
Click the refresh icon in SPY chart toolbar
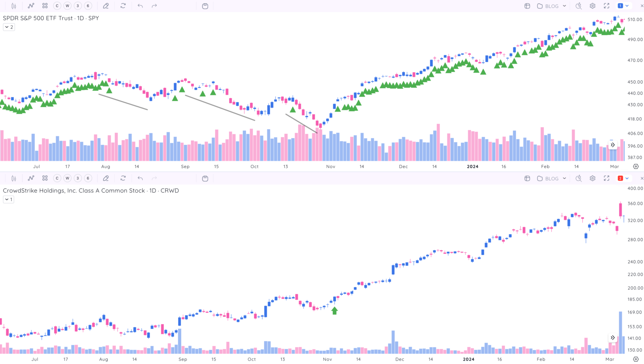(x=123, y=6)
